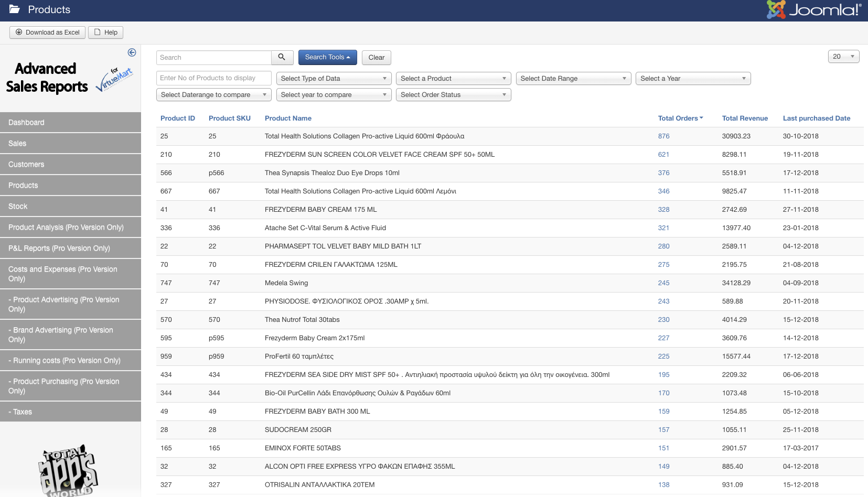Sort by Product SKU column

pos(229,118)
